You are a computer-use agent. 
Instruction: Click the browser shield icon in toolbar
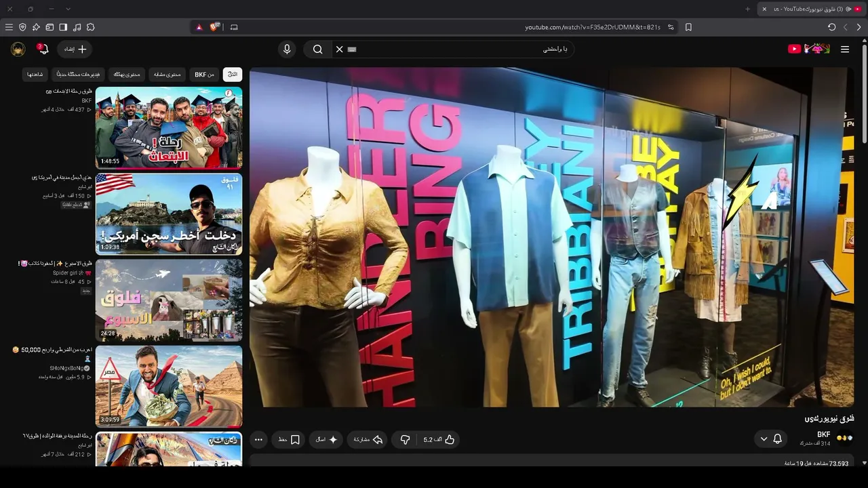tap(22, 27)
